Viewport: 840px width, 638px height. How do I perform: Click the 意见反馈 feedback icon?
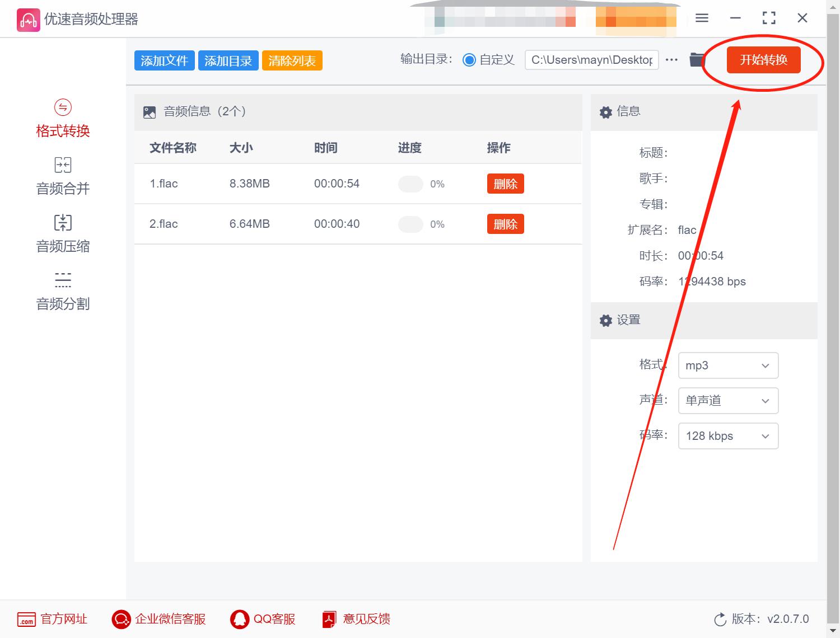(x=329, y=619)
